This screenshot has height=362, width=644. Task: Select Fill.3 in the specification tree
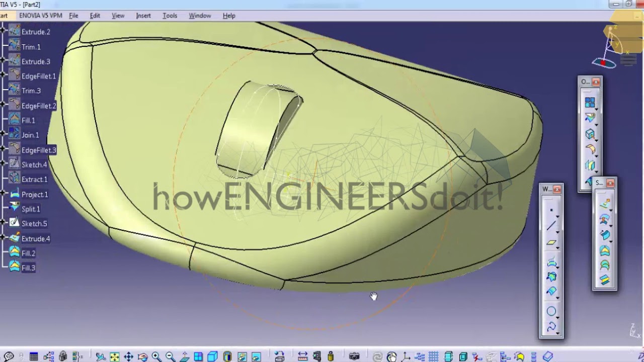[28, 267]
